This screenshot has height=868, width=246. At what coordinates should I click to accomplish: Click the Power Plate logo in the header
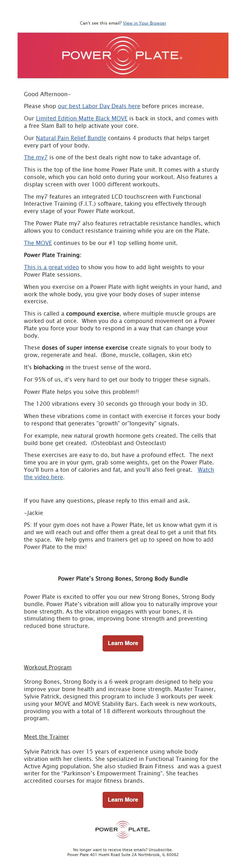(122, 55)
